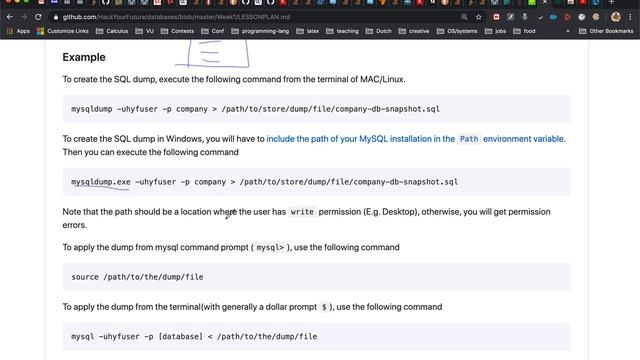Expand latex bookmarks folder
Image resolution: width=640 pixels, height=360 pixels.
pyautogui.click(x=308, y=31)
